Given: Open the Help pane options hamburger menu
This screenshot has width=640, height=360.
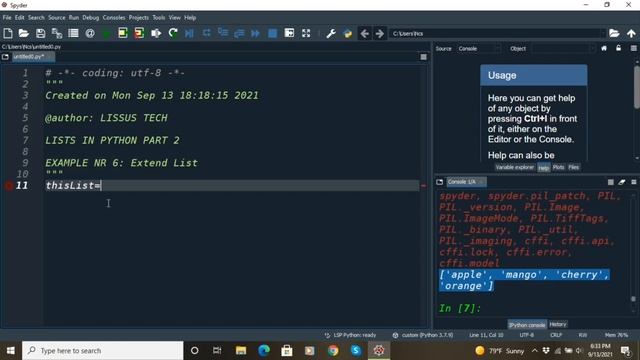Looking at the screenshot, I should tap(633, 48).
